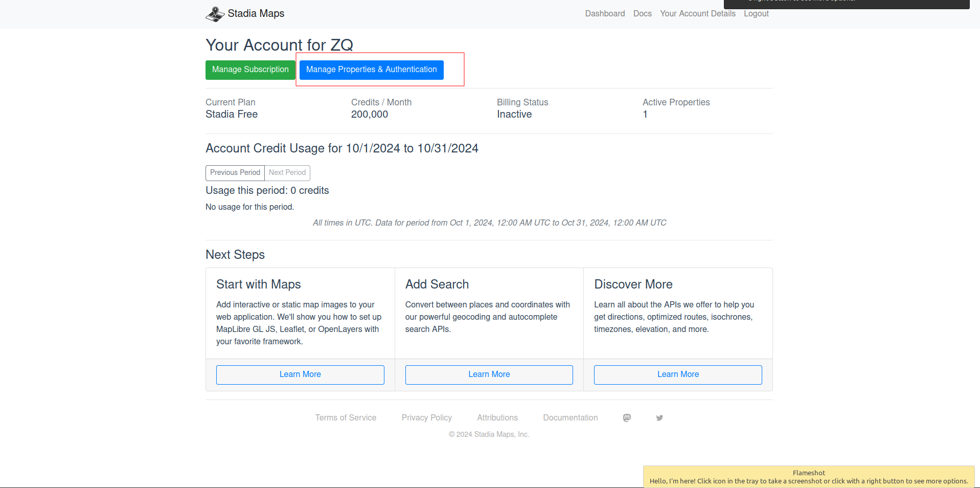Open the Mastodon social icon in footer
Viewport: 980px width, 488px height.
coord(627,418)
